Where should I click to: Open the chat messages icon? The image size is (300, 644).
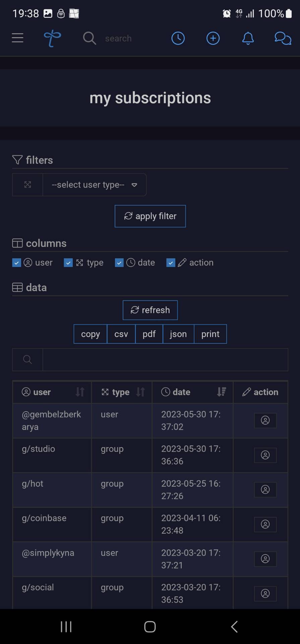point(283,38)
